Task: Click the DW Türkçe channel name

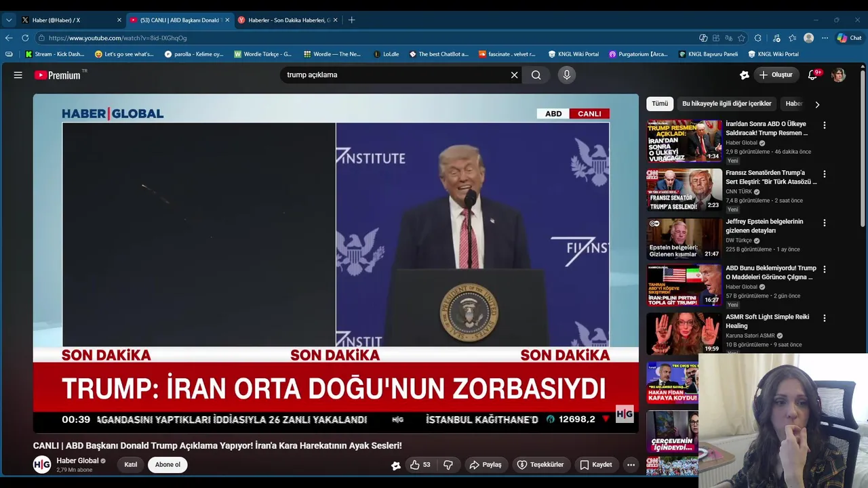Action: (738, 241)
